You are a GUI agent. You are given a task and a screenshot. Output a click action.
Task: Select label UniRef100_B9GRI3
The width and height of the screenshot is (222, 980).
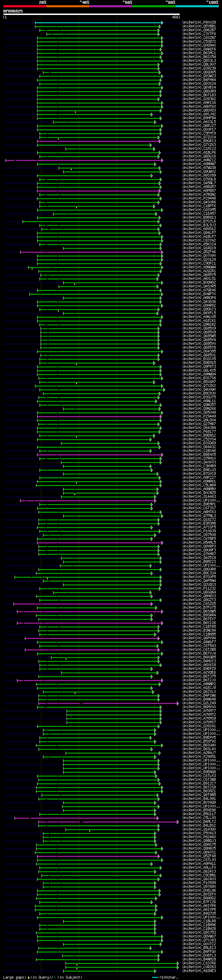pos(199,141)
